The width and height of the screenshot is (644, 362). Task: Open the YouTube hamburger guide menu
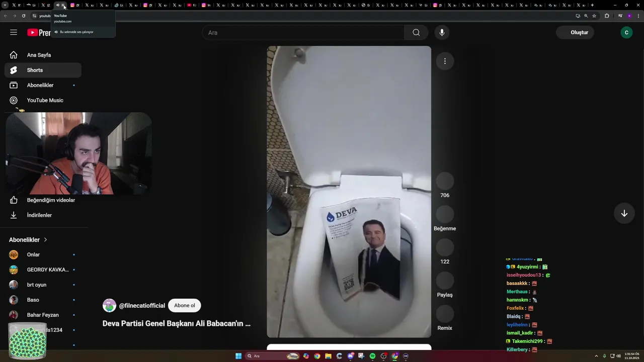point(14,32)
